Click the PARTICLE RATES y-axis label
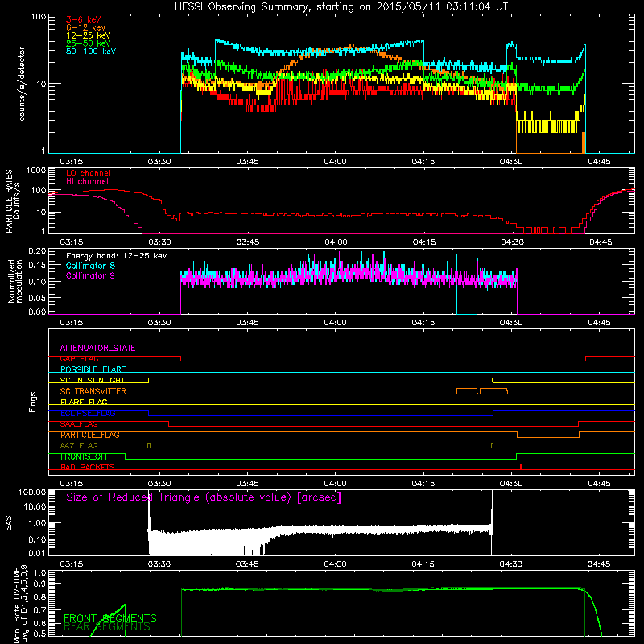This screenshot has width=644, height=644. [x=12, y=201]
